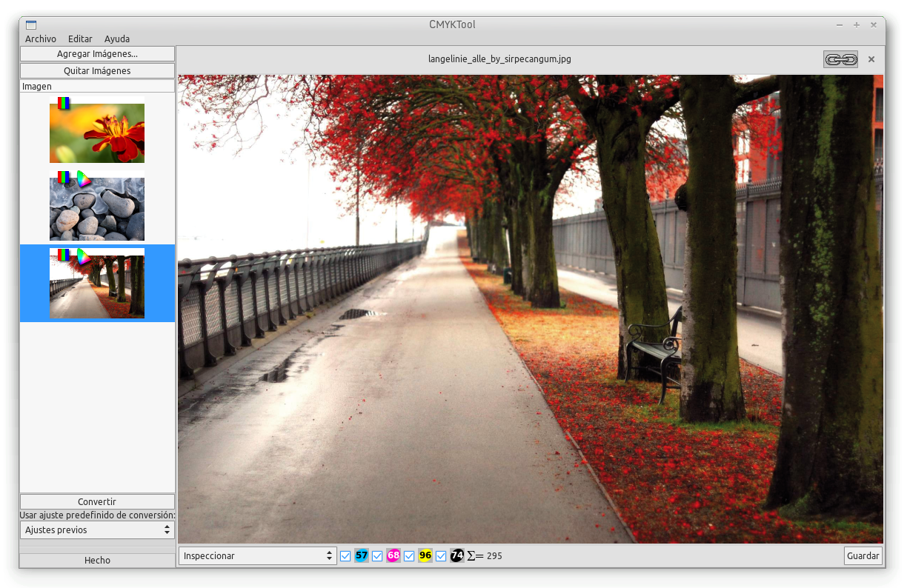Toggle the cyan channel checkbox

tap(345, 556)
